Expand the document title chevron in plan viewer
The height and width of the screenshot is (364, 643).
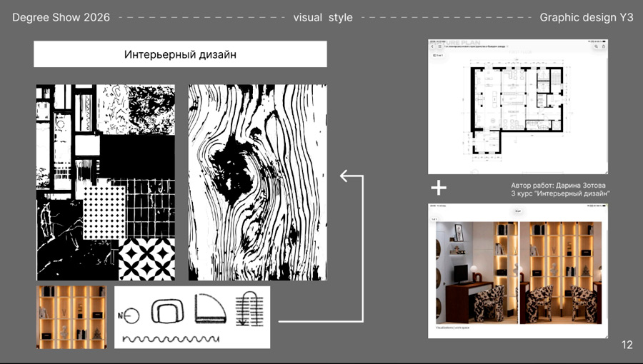pyautogui.click(x=507, y=46)
